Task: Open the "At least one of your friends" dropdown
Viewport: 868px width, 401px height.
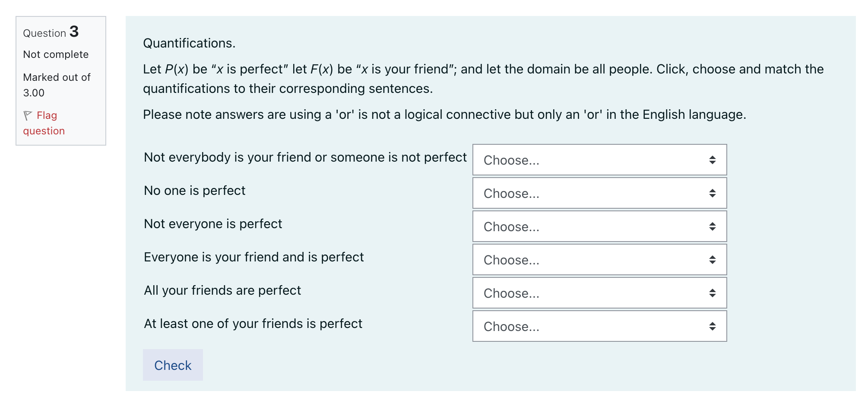Action: coord(599,326)
